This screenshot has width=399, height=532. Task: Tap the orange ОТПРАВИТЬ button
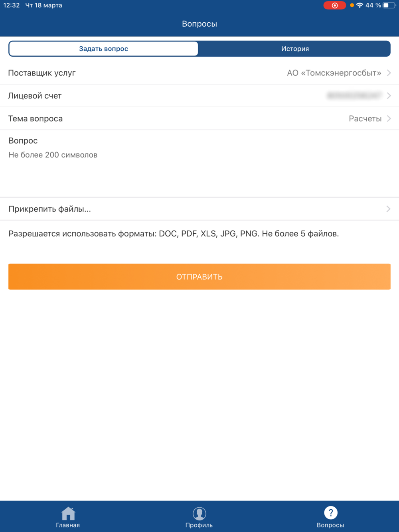(199, 277)
